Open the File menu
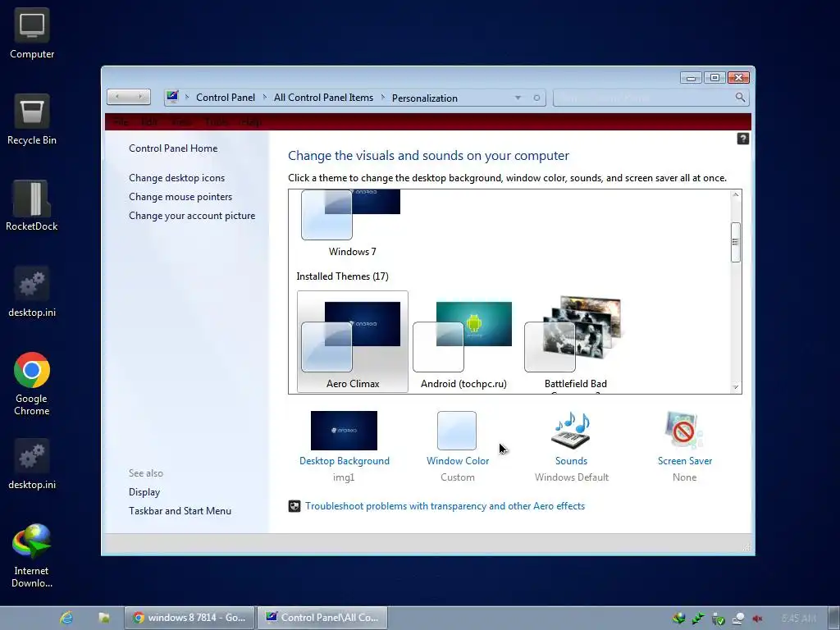This screenshot has height=630, width=840. [121, 122]
